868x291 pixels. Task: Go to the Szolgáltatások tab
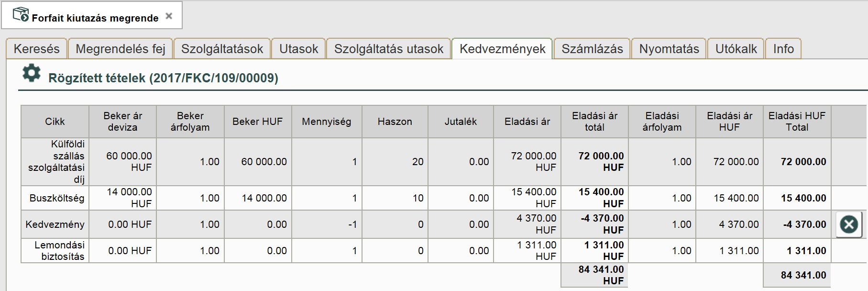point(222,49)
